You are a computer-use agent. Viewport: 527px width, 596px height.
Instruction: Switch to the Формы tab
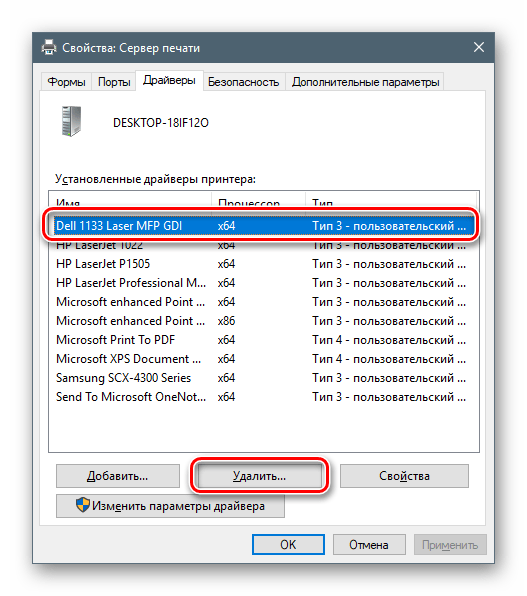click(x=66, y=82)
